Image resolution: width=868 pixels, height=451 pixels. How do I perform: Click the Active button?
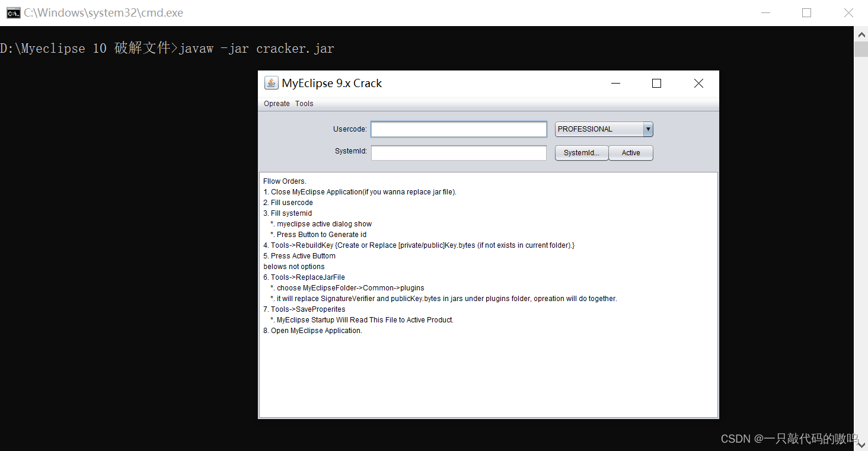[631, 153]
